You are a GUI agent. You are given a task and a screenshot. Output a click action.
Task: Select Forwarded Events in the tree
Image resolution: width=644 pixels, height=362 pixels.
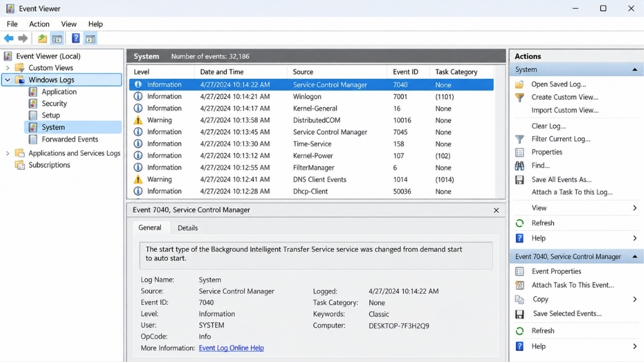click(x=70, y=139)
